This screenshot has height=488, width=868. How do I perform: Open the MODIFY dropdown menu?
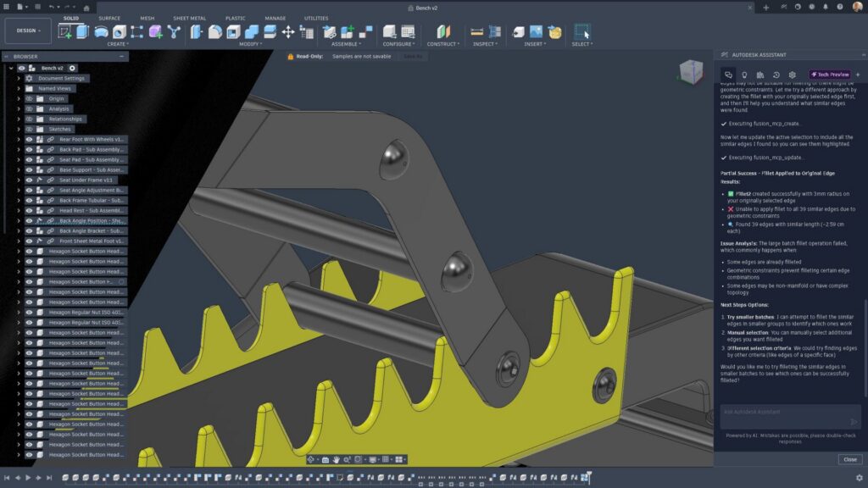250,44
